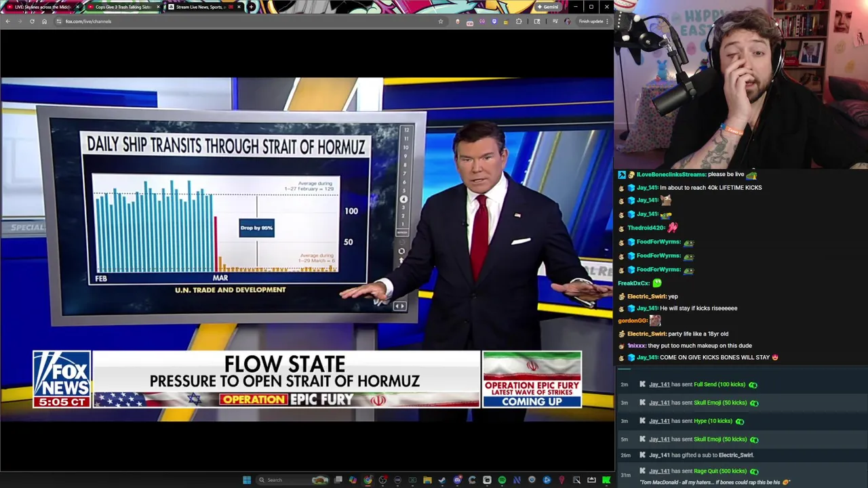868x488 pixels.
Task: Open Gemini in the Chrome title bar
Action: [x=548, y=7]
